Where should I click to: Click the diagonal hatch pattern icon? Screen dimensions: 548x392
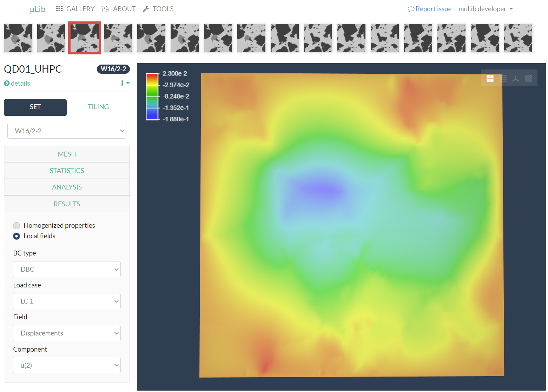528,79
